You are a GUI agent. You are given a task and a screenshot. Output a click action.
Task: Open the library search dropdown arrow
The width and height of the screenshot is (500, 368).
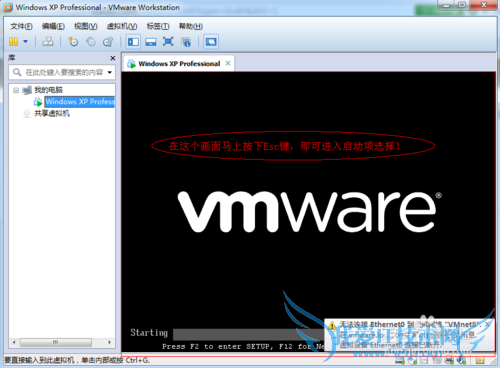tap(109, 72)
